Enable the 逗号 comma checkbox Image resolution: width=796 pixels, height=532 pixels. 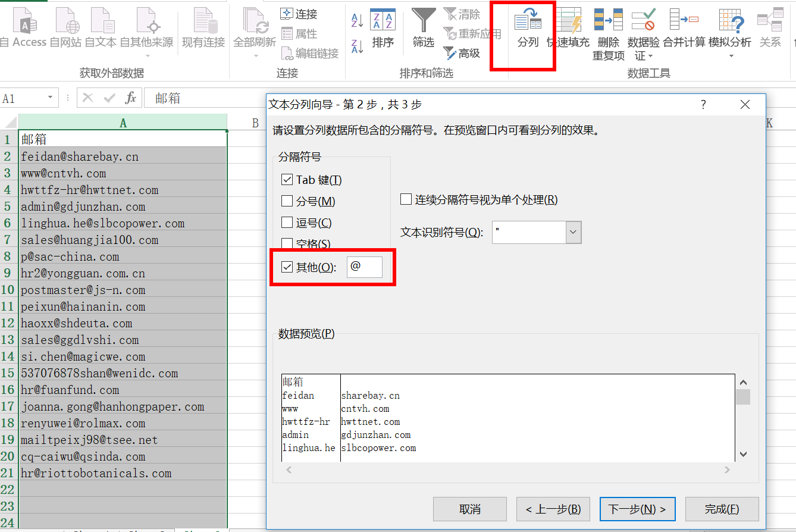click(287, 223)
